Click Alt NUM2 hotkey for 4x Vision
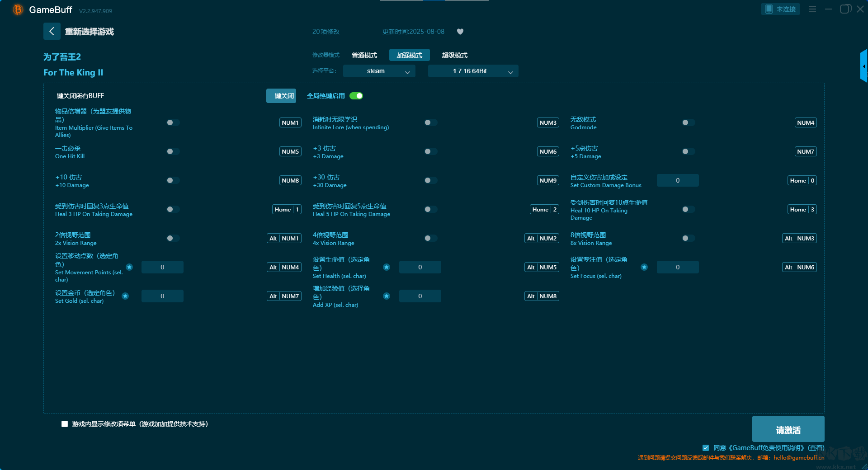The image size is (868, 470). (x=542, y=238)
